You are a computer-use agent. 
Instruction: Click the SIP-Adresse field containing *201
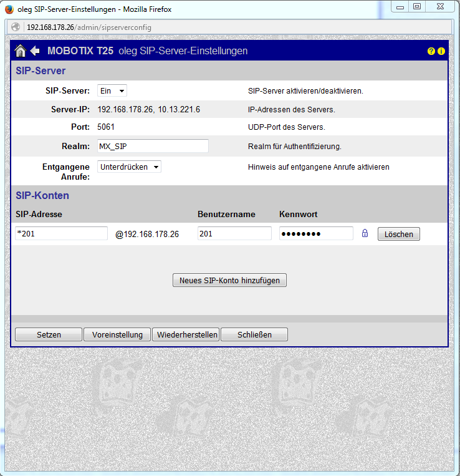tap(61, 233)
